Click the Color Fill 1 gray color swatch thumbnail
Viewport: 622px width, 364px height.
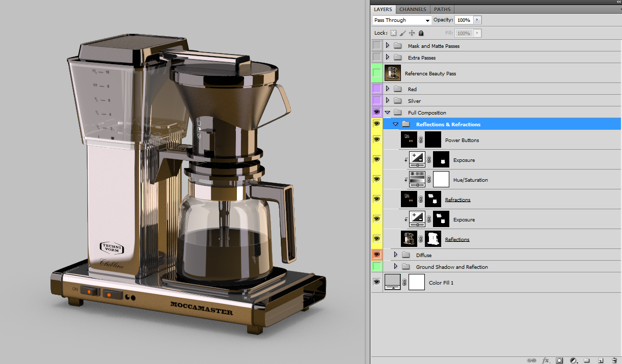(x=392, y=282)
